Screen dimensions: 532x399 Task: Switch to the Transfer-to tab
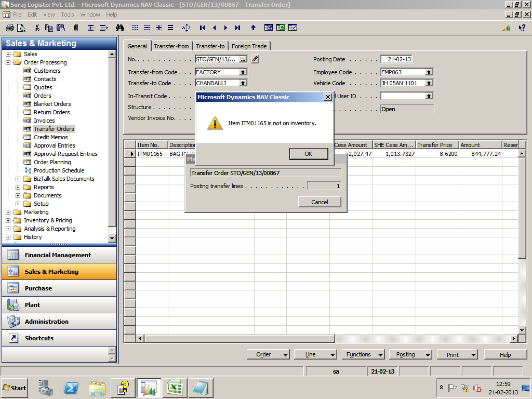tap(210, 46)
